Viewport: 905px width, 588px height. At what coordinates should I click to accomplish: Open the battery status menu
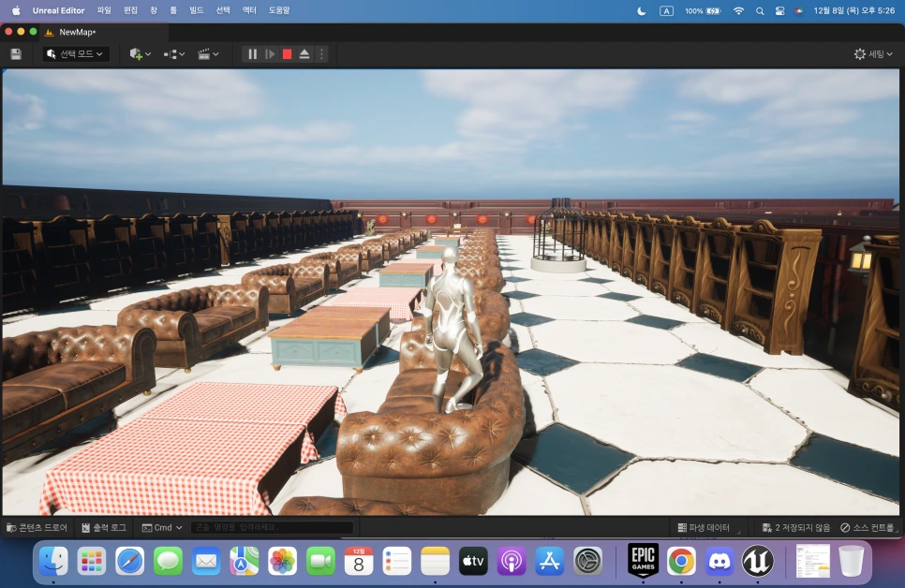click(703, 11)
